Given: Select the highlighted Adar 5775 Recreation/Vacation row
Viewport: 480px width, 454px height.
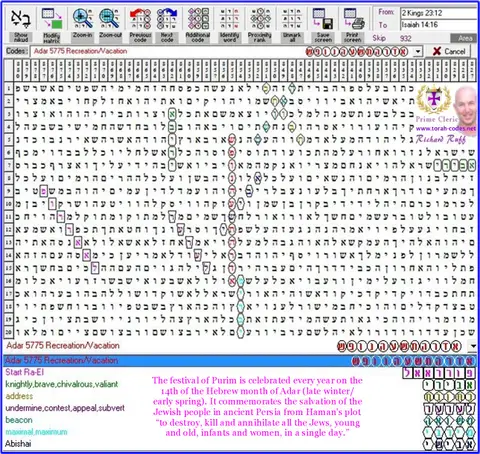Looking at the screenshot, I should tap(240, 361).
